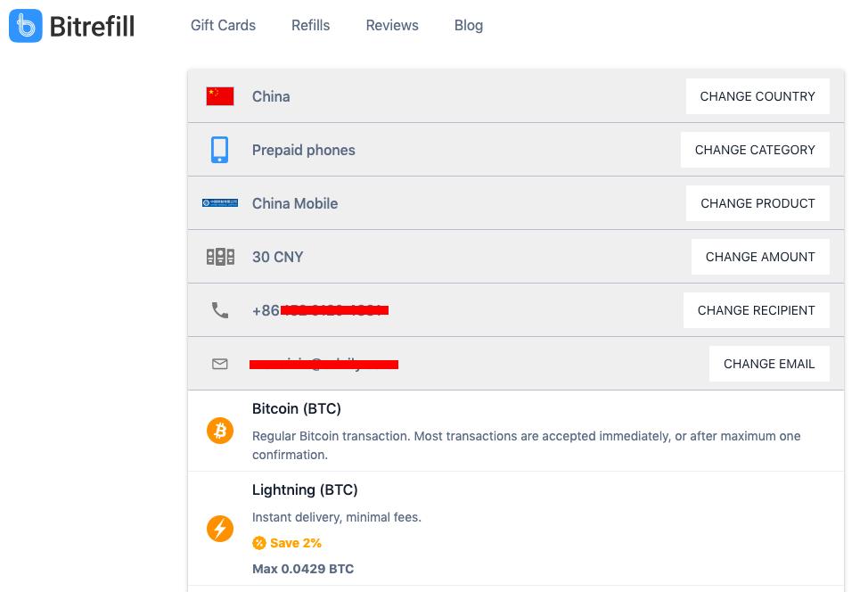Click the orange Bitcoin currency icon

coord(220,431)
